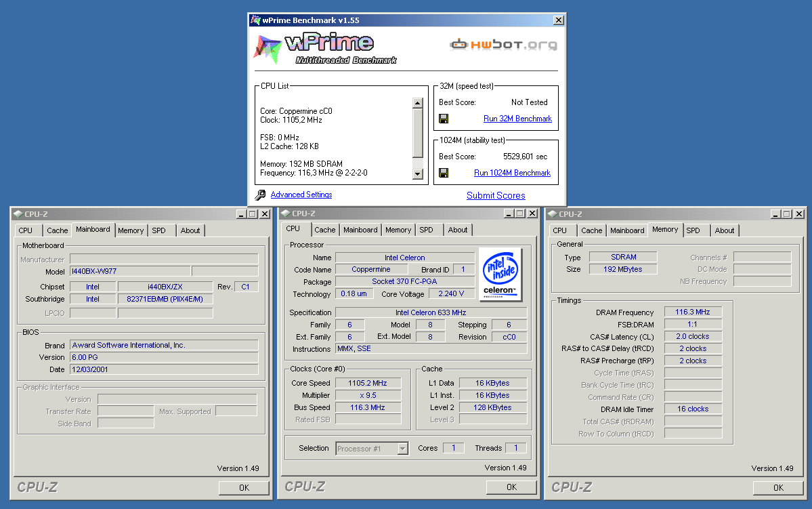Click the Southbridge value 82371EB/MB (PIIX4E/M)
The height and width of the screenshot is (509, 812).
tap(165, 299)
